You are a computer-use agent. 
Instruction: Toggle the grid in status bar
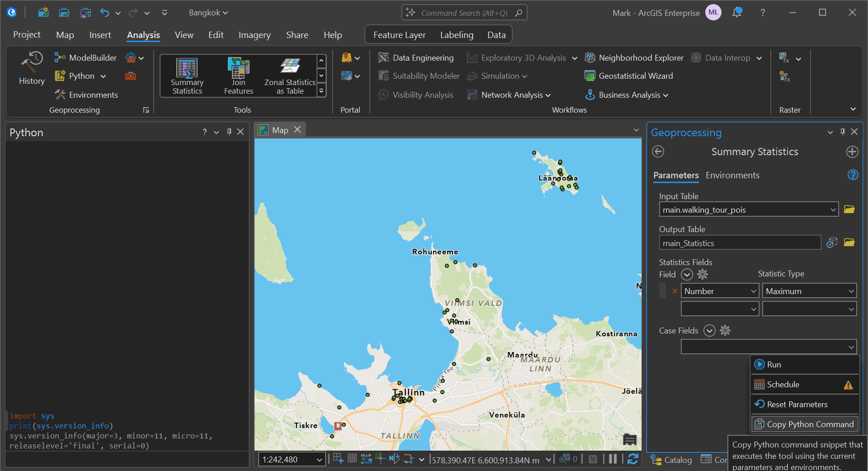tap(352, 459)
